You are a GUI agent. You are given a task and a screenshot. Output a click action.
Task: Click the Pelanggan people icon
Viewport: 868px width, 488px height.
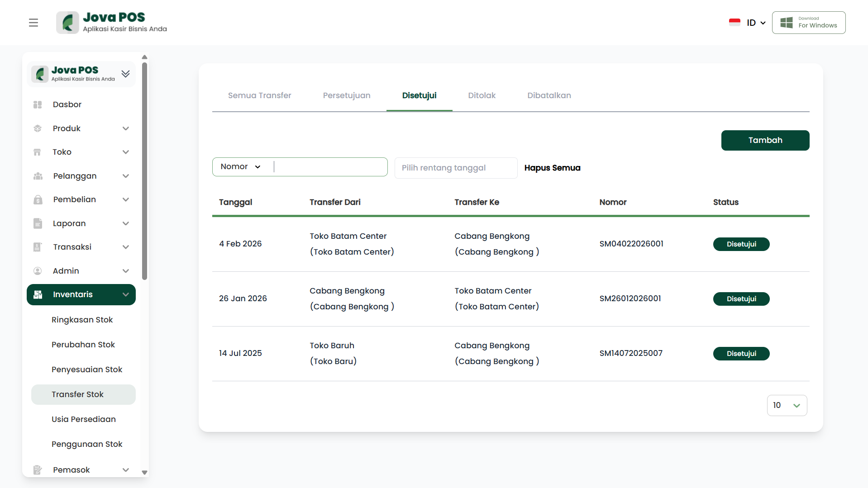[38, 176]
